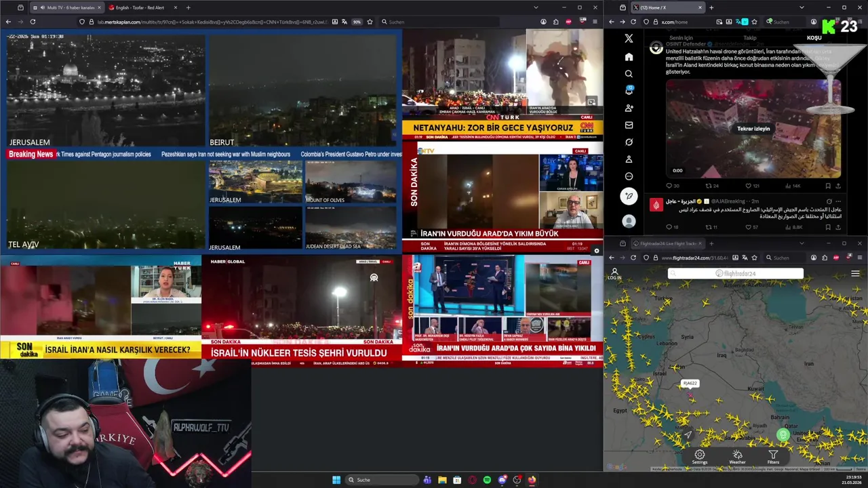Select Haber Global stream tile
The image size is (868, 488).
click(x=302, y=310)
